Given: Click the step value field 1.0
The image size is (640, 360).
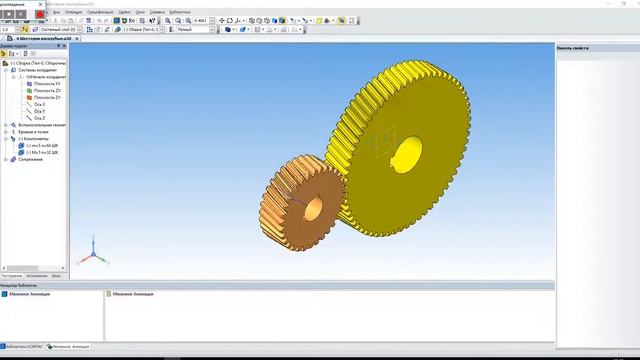Looking at the screenshot, I should click(x=8, y=29).
